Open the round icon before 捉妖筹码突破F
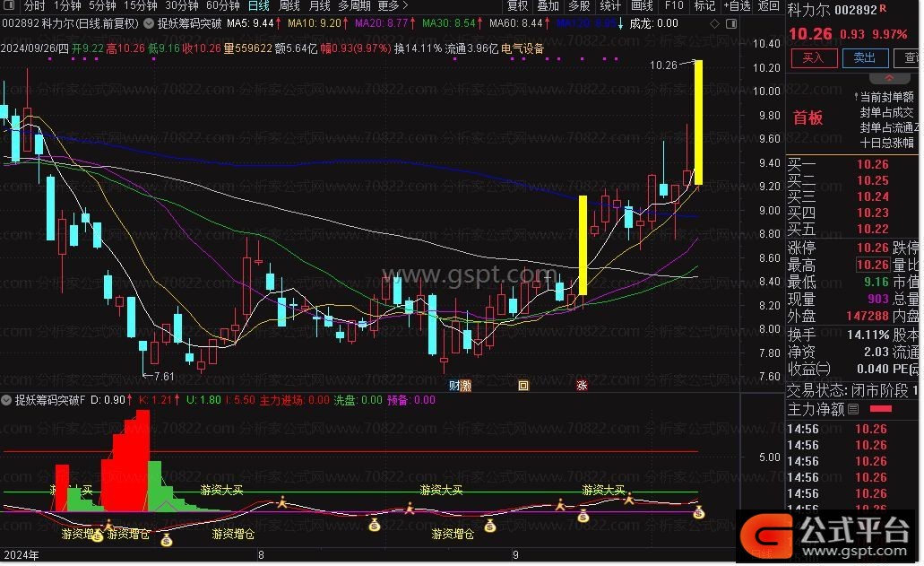 tap(6, 400)
